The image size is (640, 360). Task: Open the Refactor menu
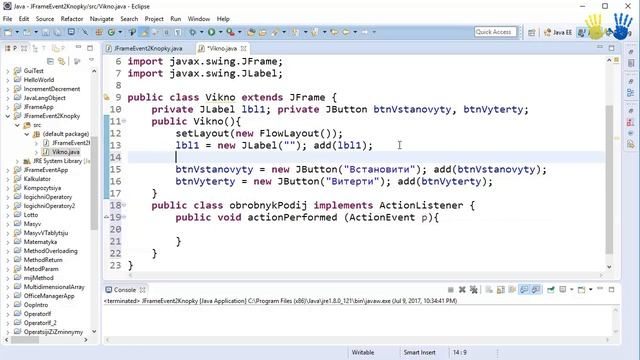(72, 19)
